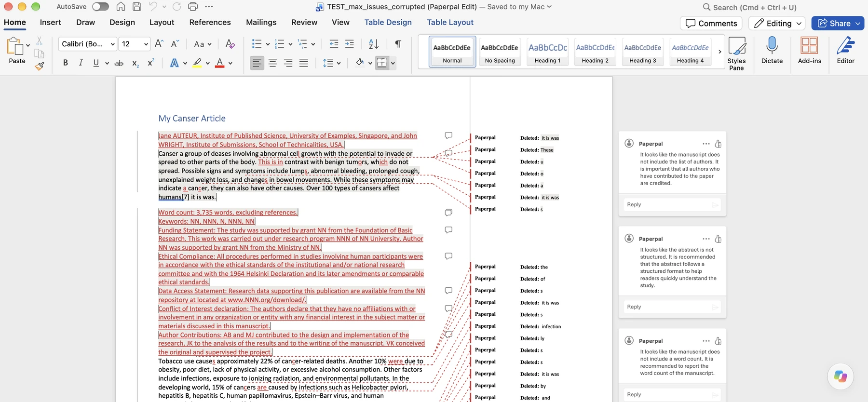Toggle Bold formatting

click(66, 63)
